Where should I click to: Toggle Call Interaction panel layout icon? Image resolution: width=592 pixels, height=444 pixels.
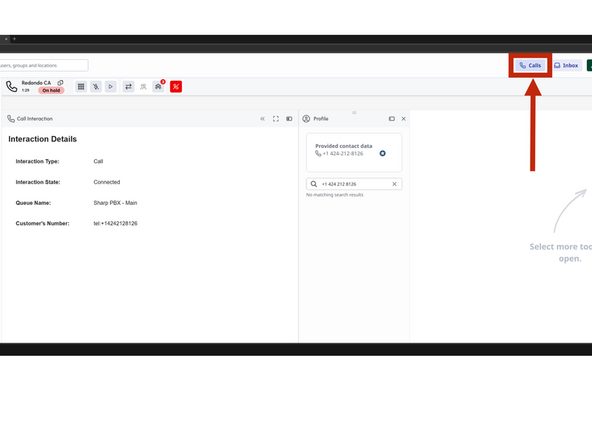pos(289,119)
